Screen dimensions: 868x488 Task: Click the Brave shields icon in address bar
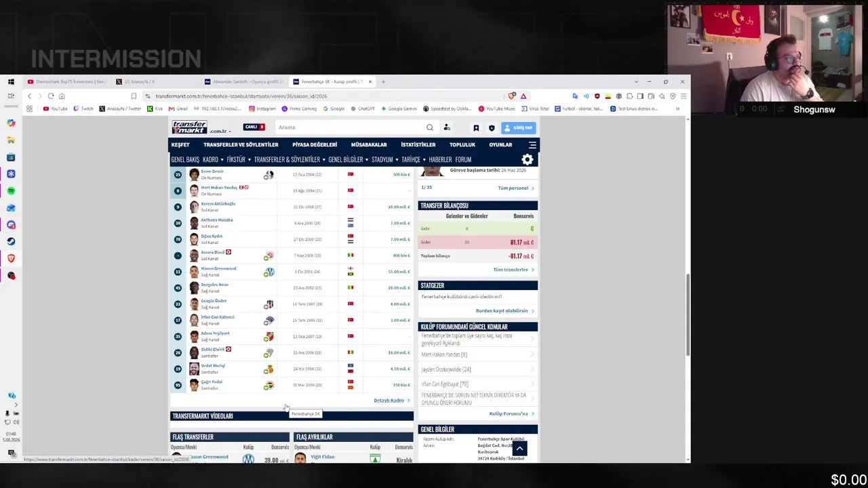click(512, 96)
